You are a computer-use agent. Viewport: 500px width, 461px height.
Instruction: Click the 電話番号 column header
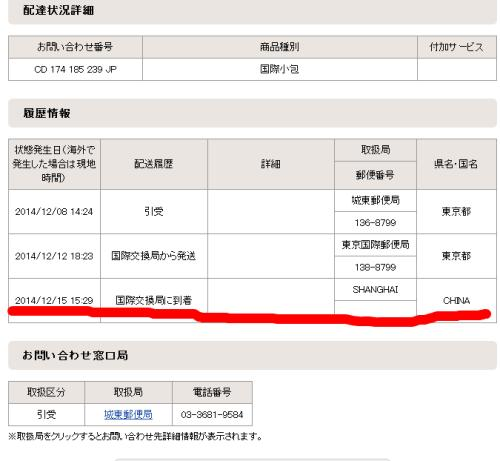tap(212, 392)
